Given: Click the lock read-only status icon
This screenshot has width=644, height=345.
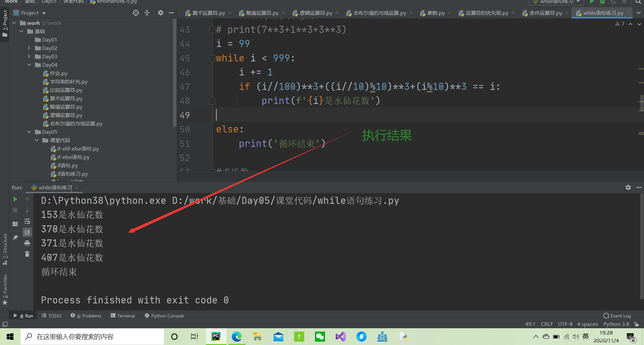Looking at the screenshot, I should (x=636, y=324).
